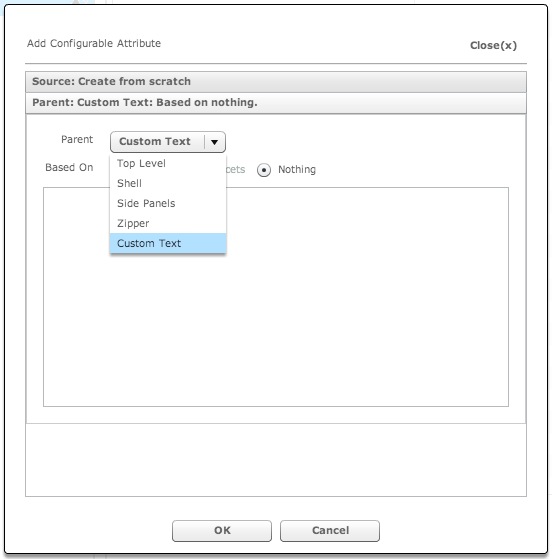Screen dimensions: 552x559
Task: Select the Nothing radio button
Action: pyautogui.click(x=264, y=170)
